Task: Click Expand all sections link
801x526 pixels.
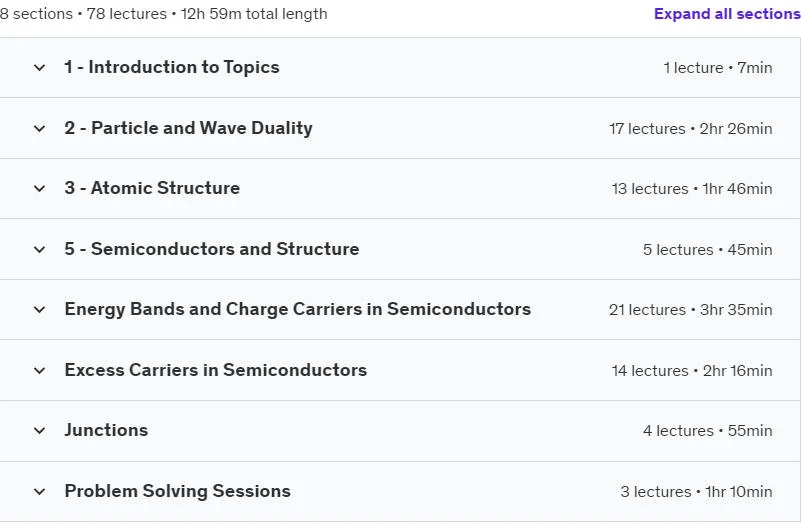Action: [x=727, y=14]
